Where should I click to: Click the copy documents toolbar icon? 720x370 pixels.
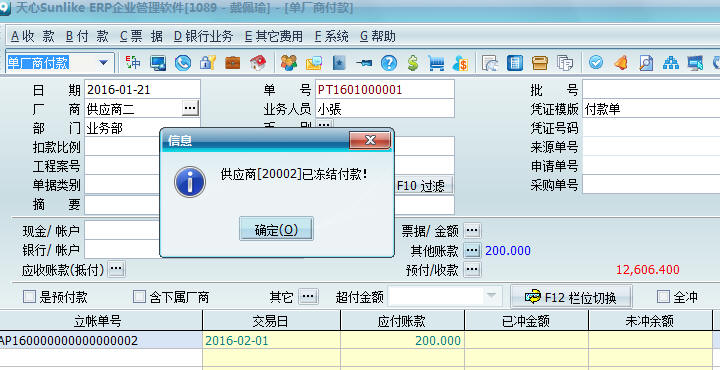tap(564, 62)
